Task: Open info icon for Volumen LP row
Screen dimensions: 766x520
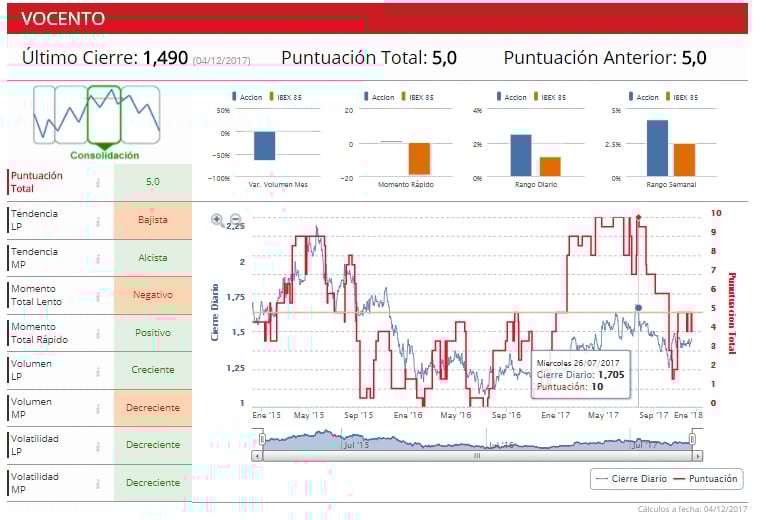Action: click(x=98, y=371)
